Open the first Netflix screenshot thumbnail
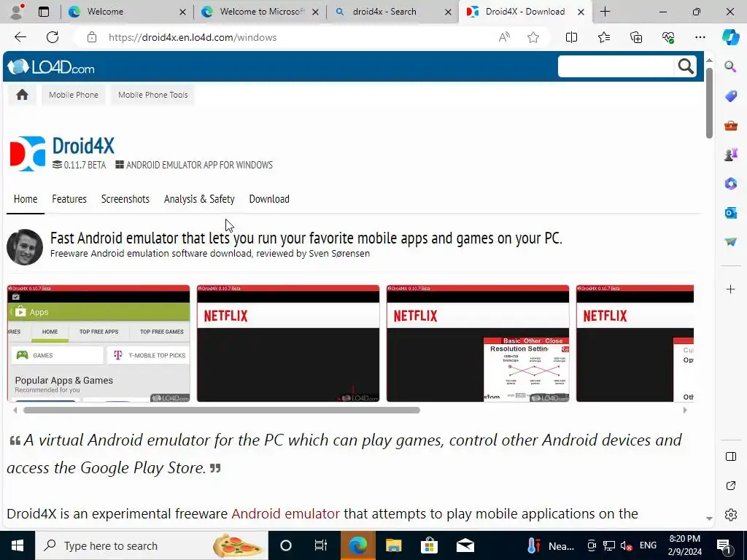 (288, 343)
